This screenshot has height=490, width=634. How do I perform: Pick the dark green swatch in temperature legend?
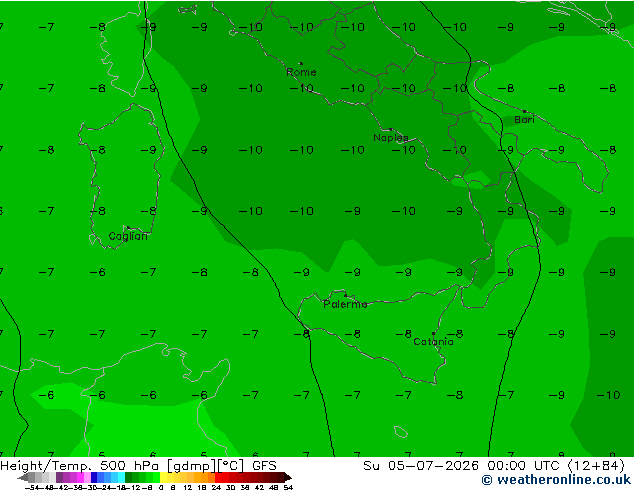click(129, 477)
